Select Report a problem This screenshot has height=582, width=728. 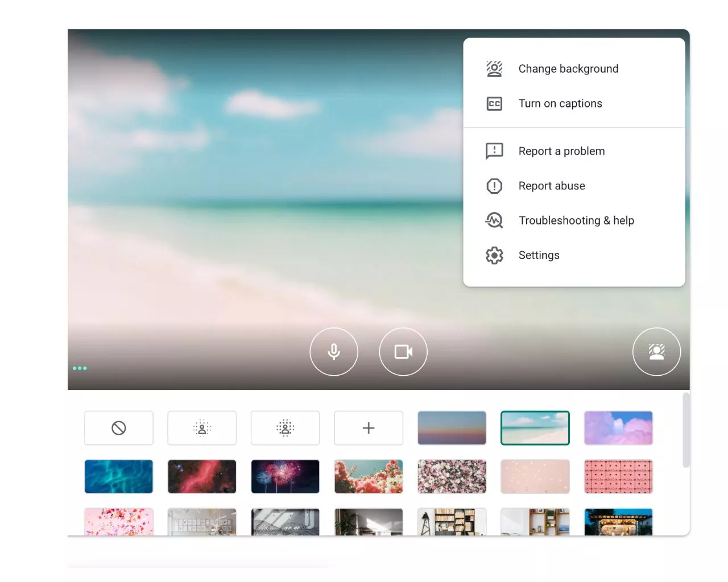coord(561,151)
